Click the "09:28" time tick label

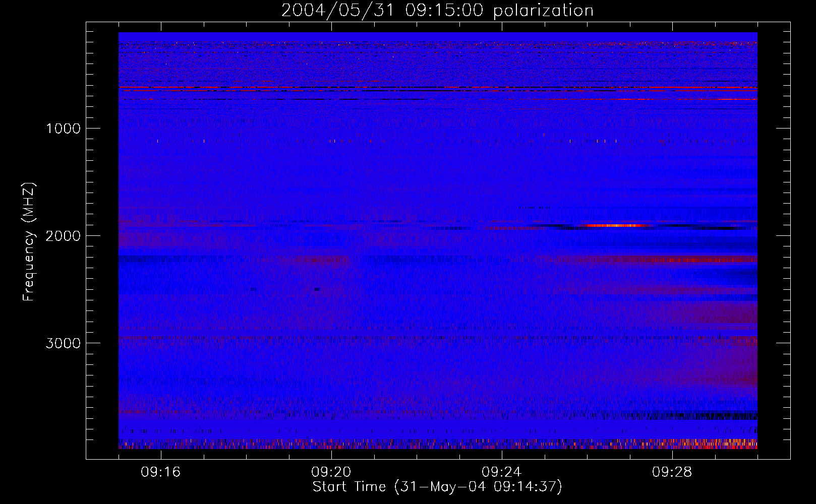pyautogui.click(x=672, y=472)
